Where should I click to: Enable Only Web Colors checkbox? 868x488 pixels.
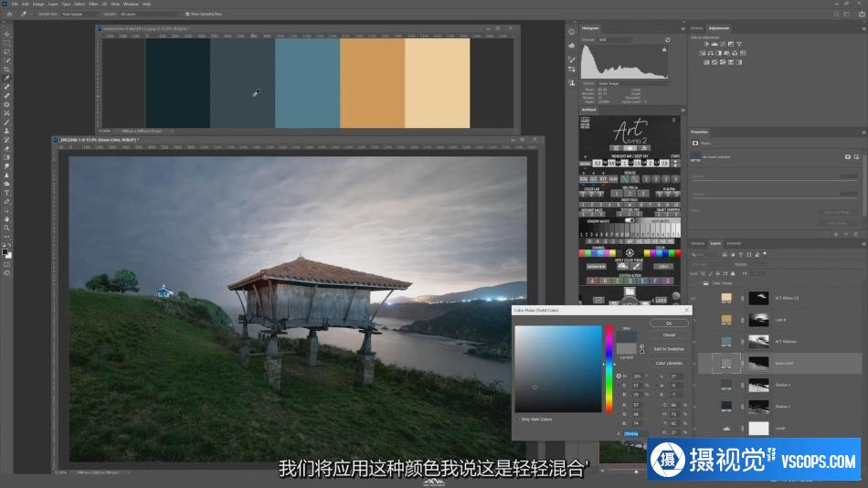517,419
